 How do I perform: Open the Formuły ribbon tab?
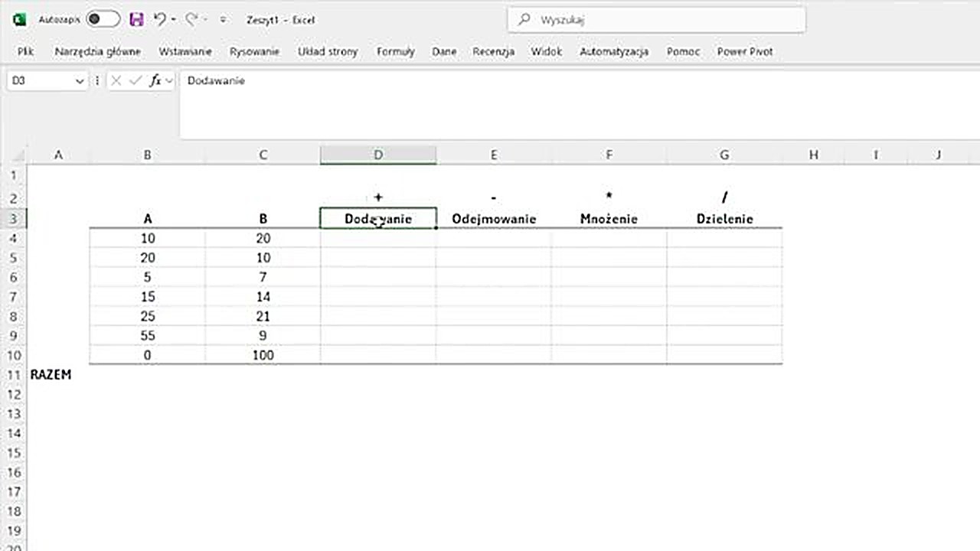pos(395,51)
